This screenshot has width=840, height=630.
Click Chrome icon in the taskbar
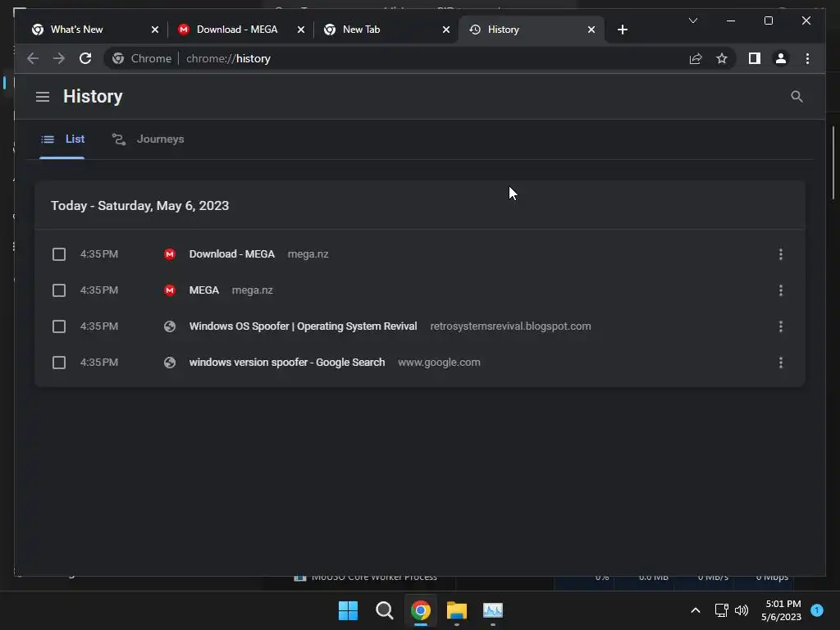click(x=421, y=610)
